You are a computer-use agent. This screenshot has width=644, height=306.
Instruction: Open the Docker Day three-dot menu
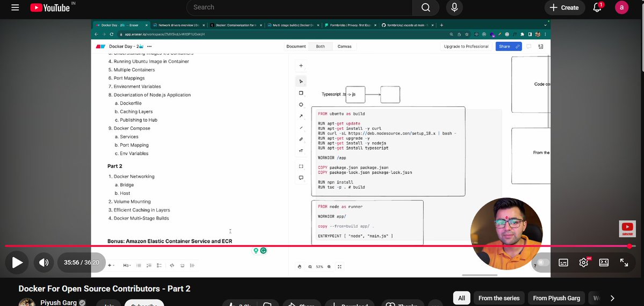coord(149,46)
